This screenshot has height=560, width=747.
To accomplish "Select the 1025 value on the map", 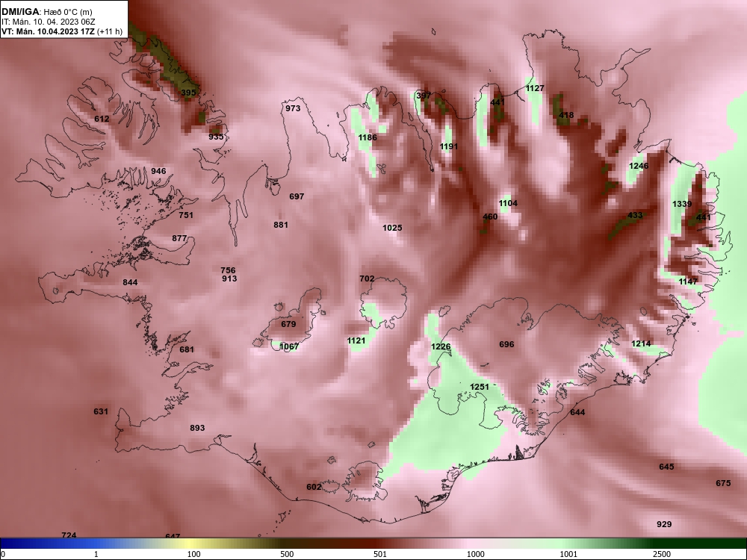I will coord(393,228).
